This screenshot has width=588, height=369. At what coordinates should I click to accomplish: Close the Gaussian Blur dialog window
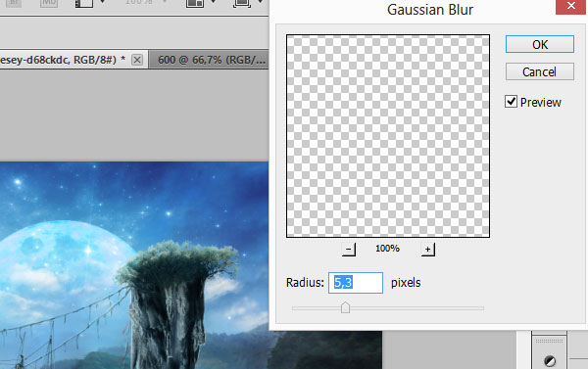click(571, 6)
